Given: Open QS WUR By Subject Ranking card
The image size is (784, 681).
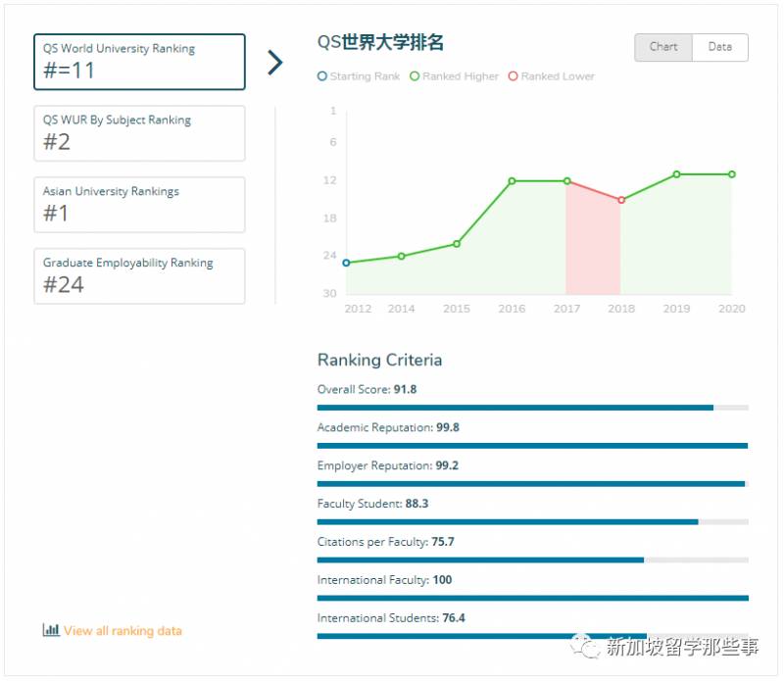Looking at the screenshot, I should (139, 133).
